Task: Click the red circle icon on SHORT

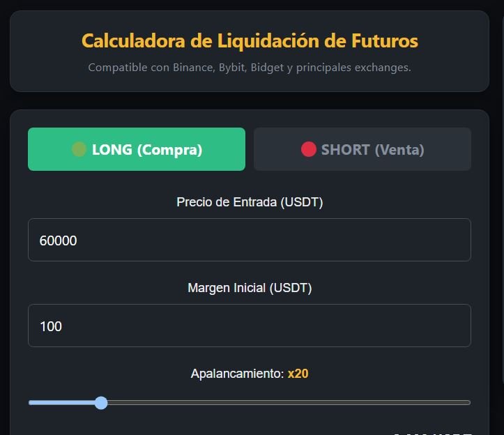Action: coord(309,149)
